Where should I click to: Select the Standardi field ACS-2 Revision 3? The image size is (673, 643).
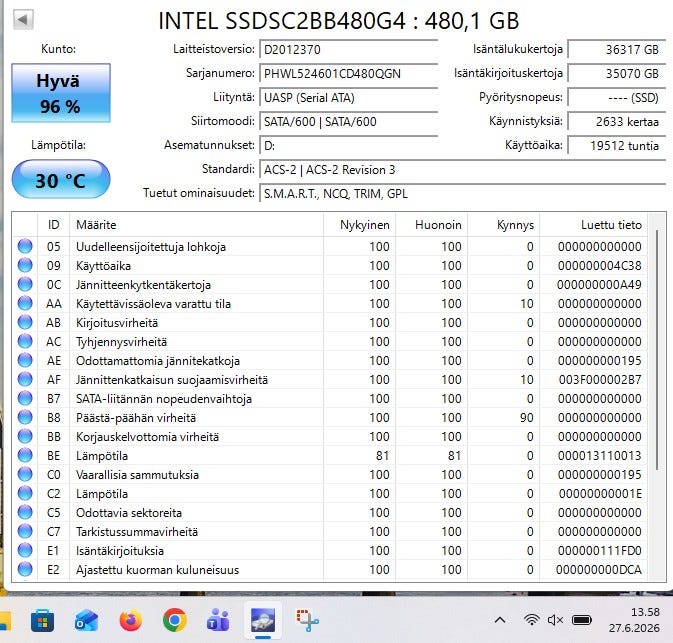(x=463, y=170)
